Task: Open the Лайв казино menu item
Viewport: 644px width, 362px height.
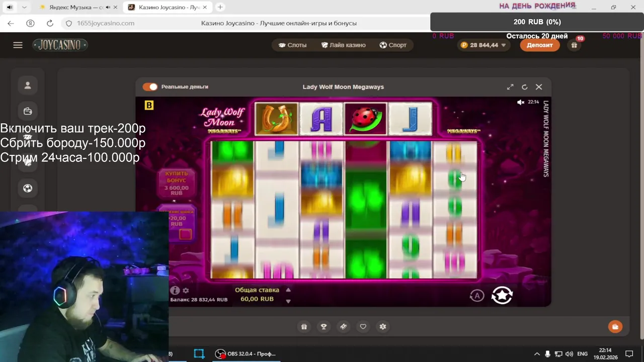Action: click(343, 45)
